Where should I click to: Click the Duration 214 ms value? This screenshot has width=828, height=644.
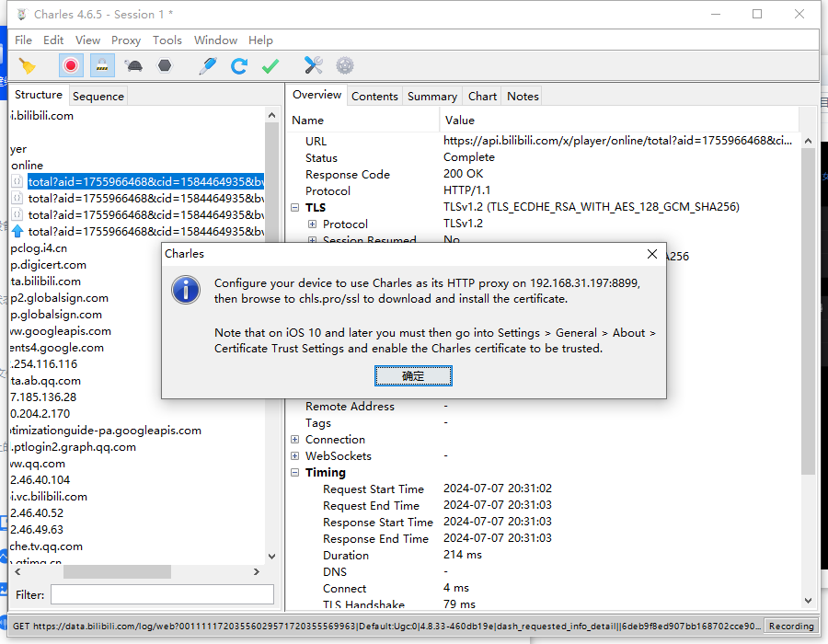(x=463, y=555)
